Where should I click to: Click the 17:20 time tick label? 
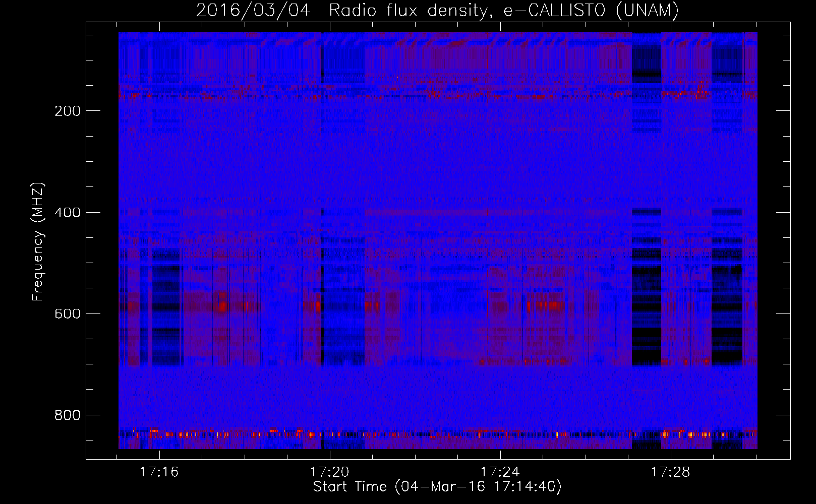coord(330,472)
